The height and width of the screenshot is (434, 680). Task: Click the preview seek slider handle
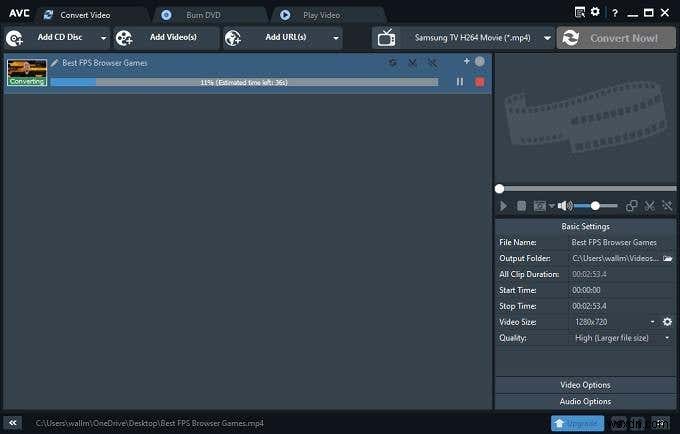coord(500,189)
